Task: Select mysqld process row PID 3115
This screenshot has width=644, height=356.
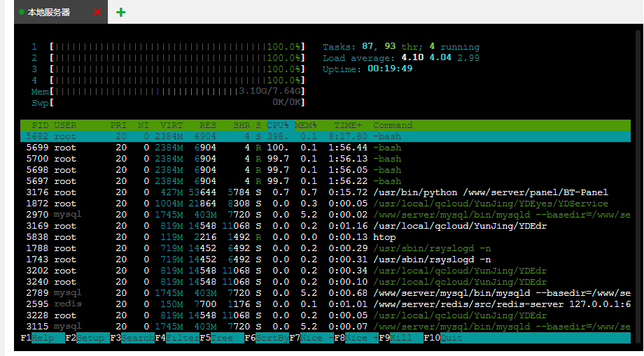Action: click(325, 327)
